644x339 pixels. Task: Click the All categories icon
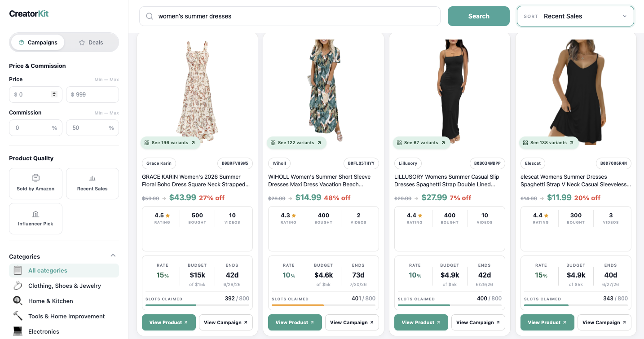pyautogui.click(x=18, y=270)
